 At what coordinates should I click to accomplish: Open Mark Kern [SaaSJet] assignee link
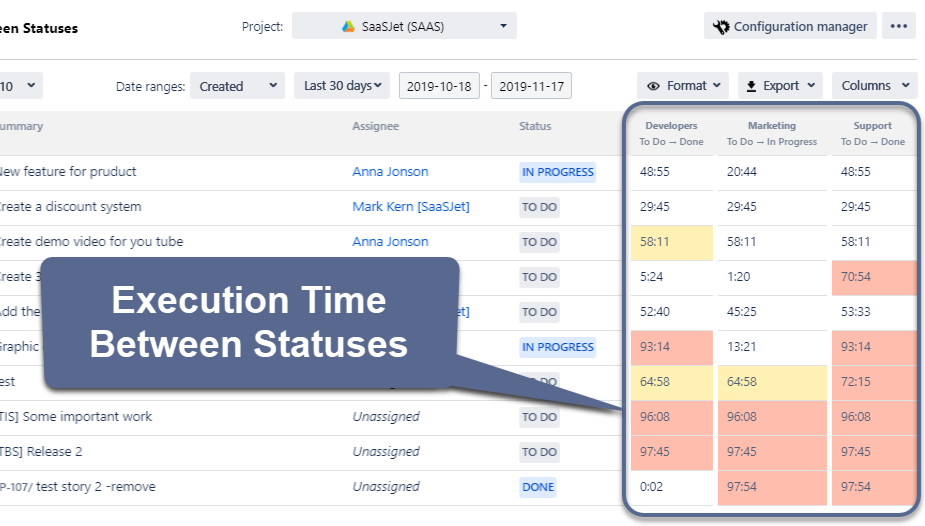410,207
